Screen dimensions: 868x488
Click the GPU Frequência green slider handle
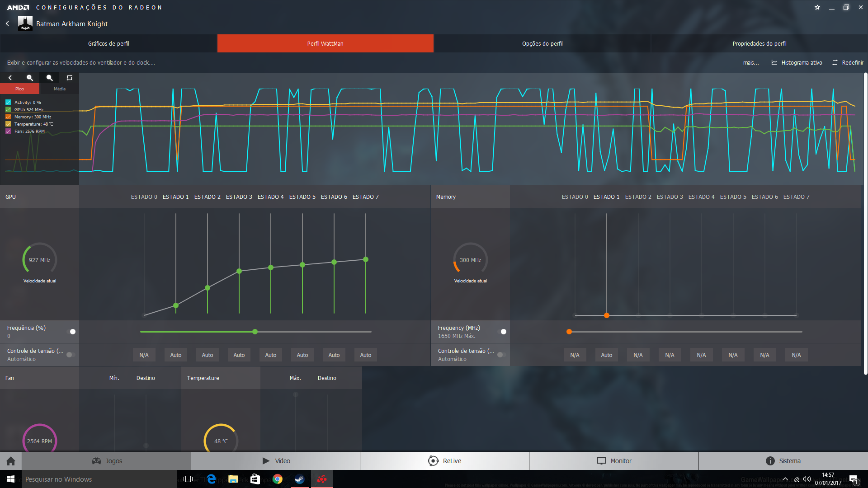pyautogui.click(x=255, y=332)
